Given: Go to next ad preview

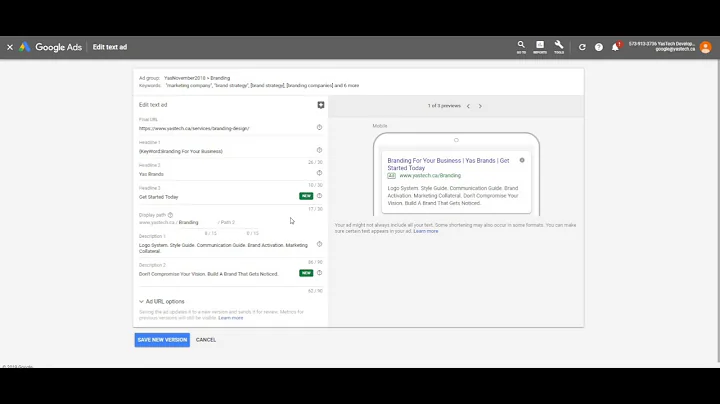Looking at the screenshot, I should (480, 106).
